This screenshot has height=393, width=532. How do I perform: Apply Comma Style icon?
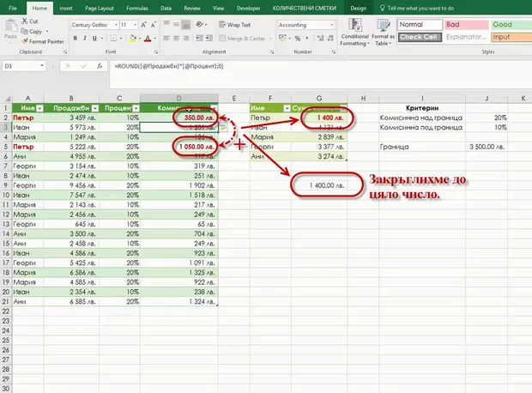pos(307,39)
